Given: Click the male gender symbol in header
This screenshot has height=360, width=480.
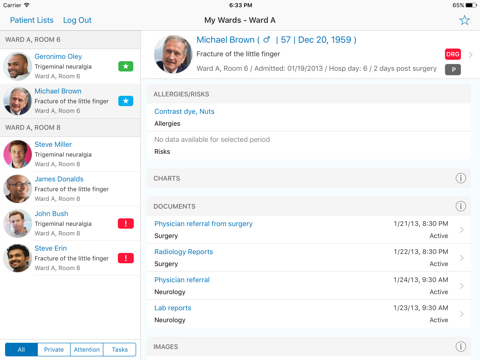Looking at the screenshot, I should coord(266,40).
